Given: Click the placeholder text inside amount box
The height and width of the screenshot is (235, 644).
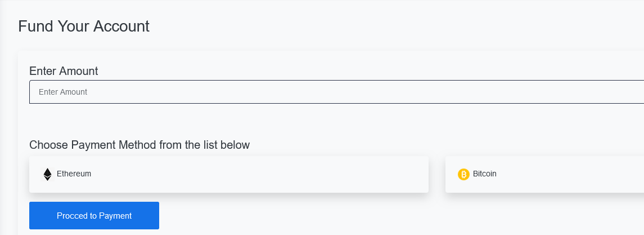Looking at the screenshot, I should click(x=63, y=92).
